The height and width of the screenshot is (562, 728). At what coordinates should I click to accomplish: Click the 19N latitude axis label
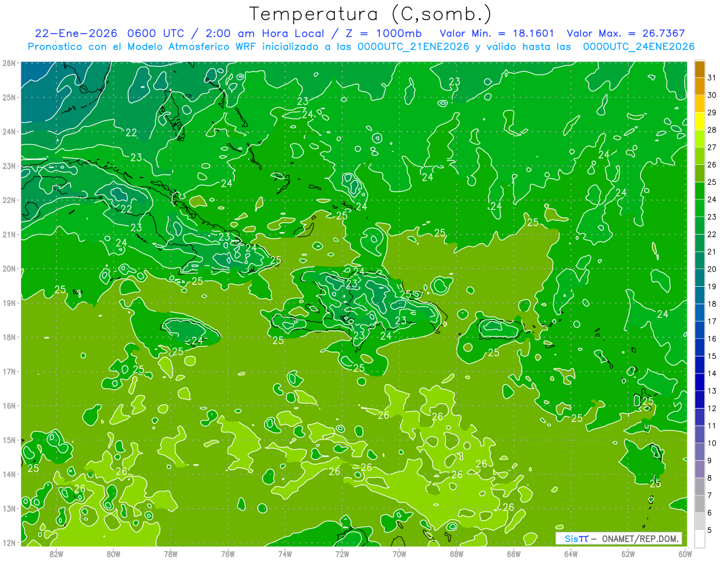tap(10, 303)
